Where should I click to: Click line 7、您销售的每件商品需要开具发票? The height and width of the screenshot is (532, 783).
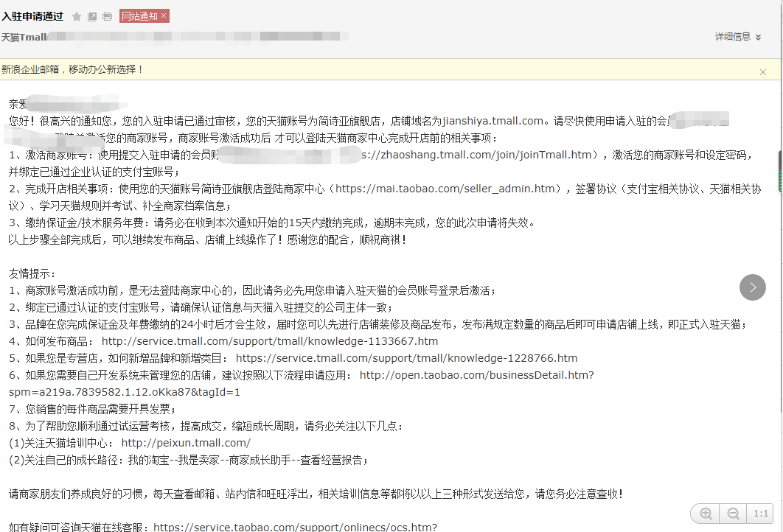[92, 409]
